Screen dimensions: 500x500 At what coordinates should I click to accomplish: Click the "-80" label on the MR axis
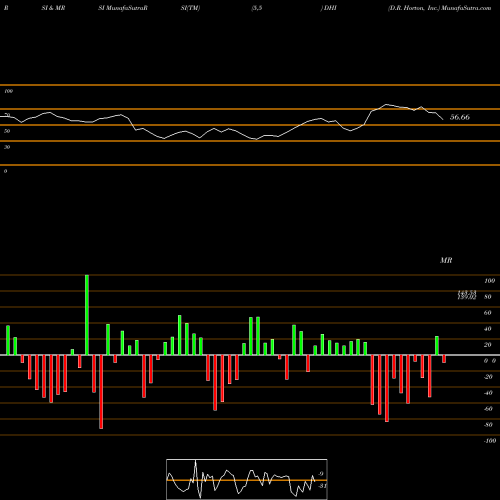click(488, 425)
